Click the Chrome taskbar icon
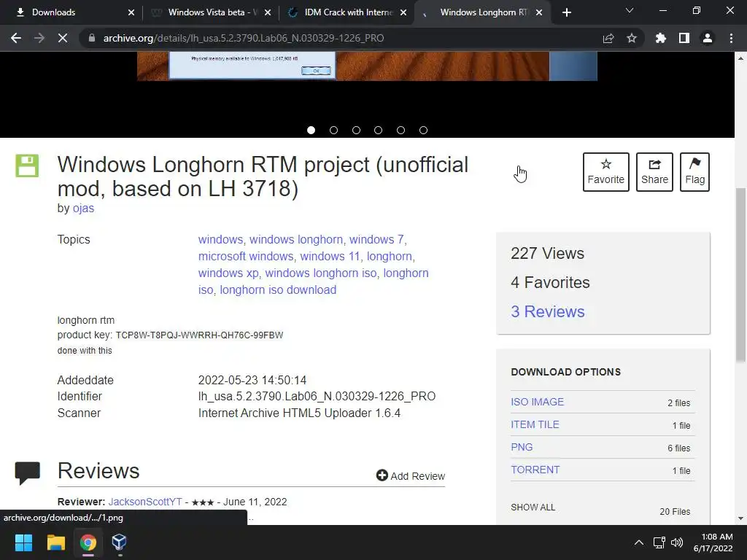This screenshot has width=747, height=560. point(88,542)
